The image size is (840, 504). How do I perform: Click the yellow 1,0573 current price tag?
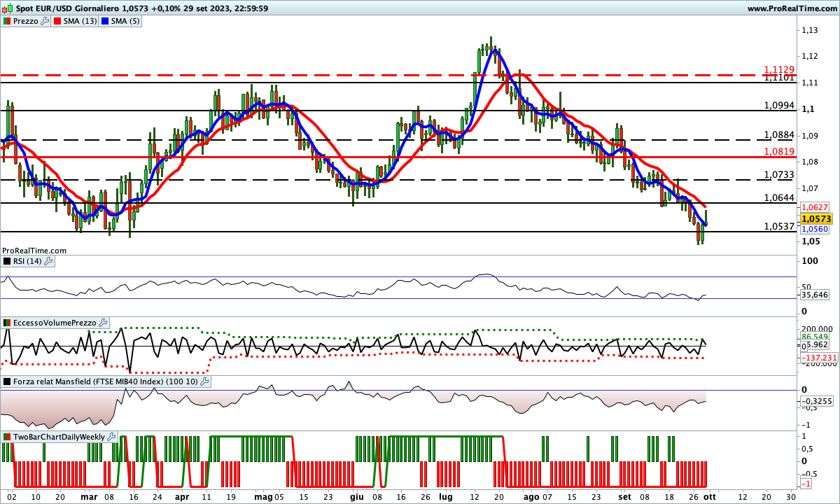point(814,218)
